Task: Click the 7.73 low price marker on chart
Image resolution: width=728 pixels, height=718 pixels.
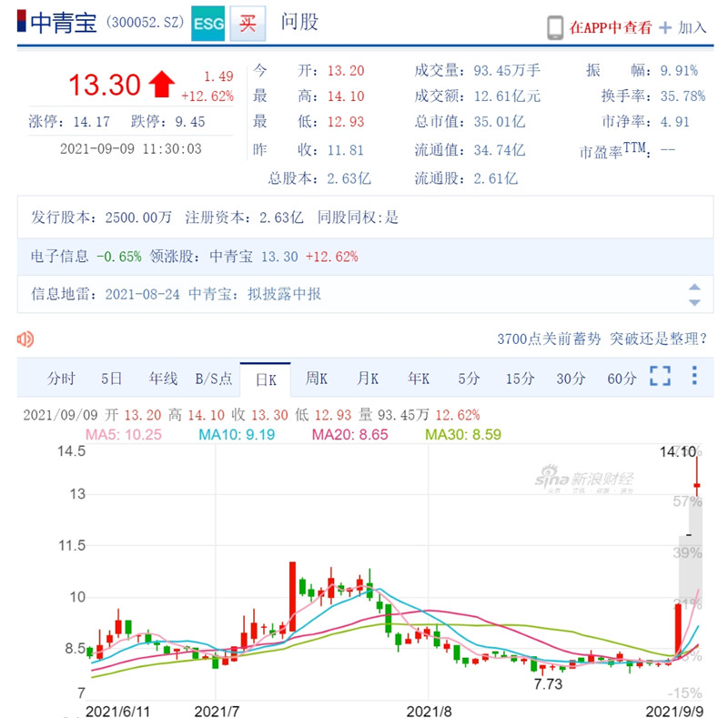Action: tap(548, 684)
